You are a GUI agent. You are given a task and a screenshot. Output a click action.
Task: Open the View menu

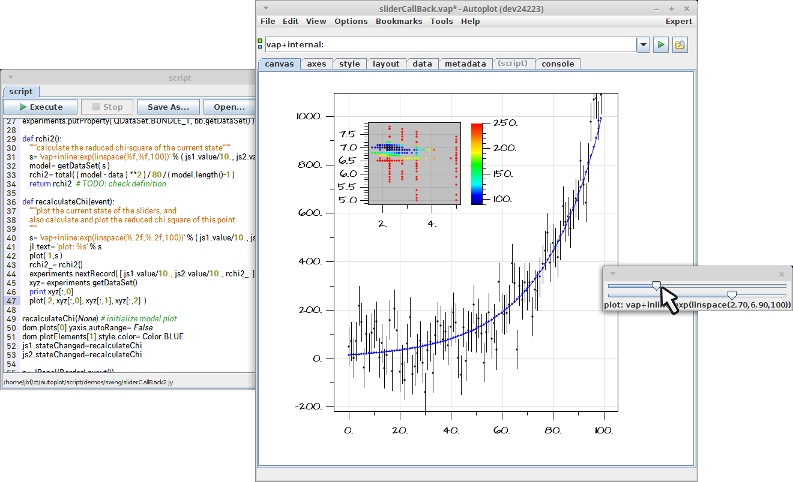pyautogui.click(x=316, y=21)
